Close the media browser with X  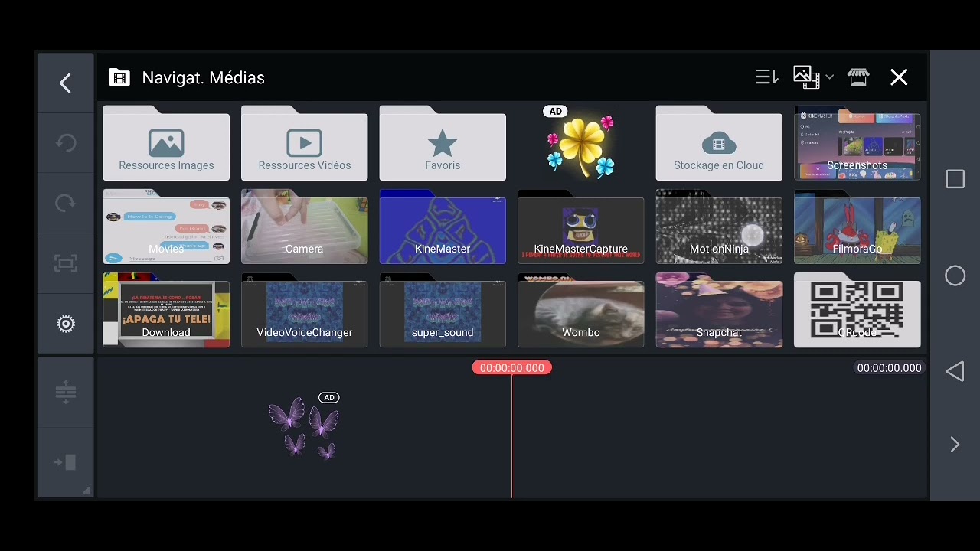pyautogui.click(x=899, y=77)
